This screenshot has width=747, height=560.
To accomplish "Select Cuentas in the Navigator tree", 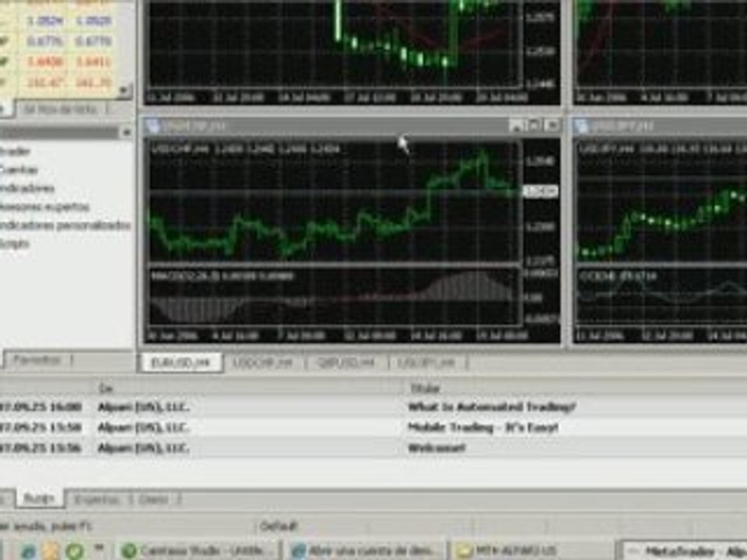I will [x=19, y=170].
